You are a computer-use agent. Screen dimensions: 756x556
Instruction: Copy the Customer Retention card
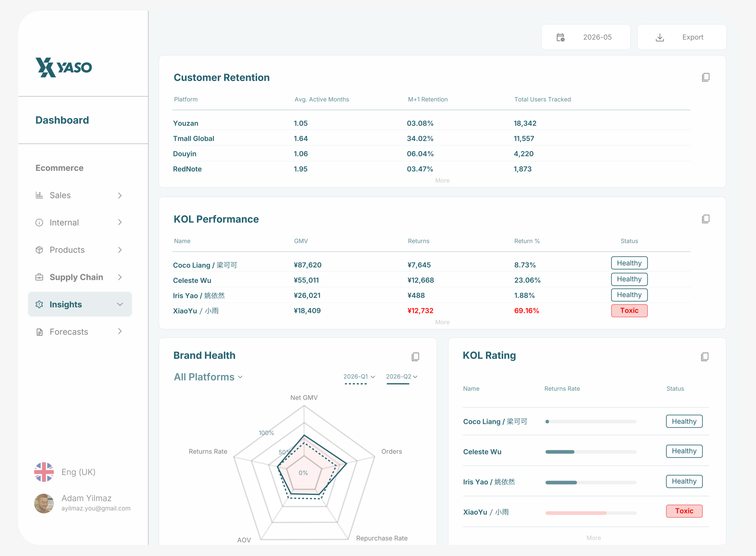(x=706, y=77)
